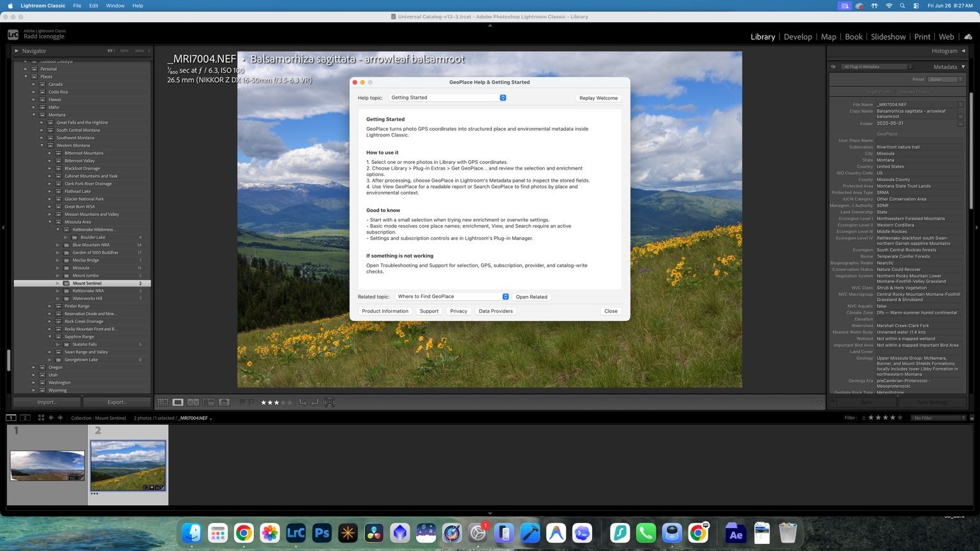Switch to the Develop module
The height and width of the screenshot is (551, 980).
point(798,36)
